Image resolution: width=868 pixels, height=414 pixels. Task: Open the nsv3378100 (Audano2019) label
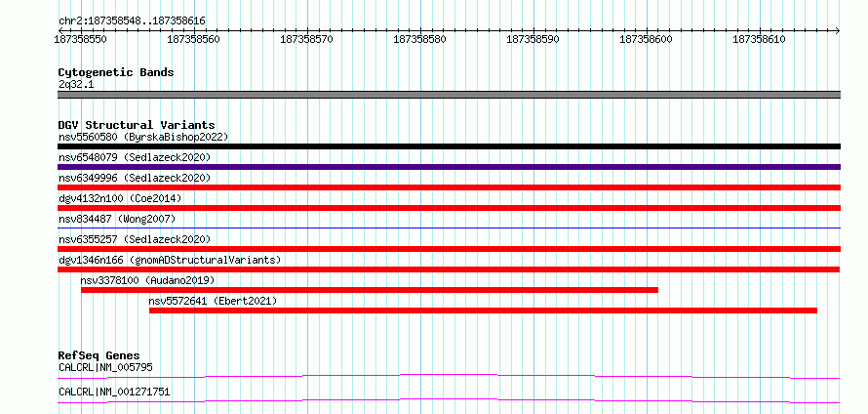[x=147, y=280]
